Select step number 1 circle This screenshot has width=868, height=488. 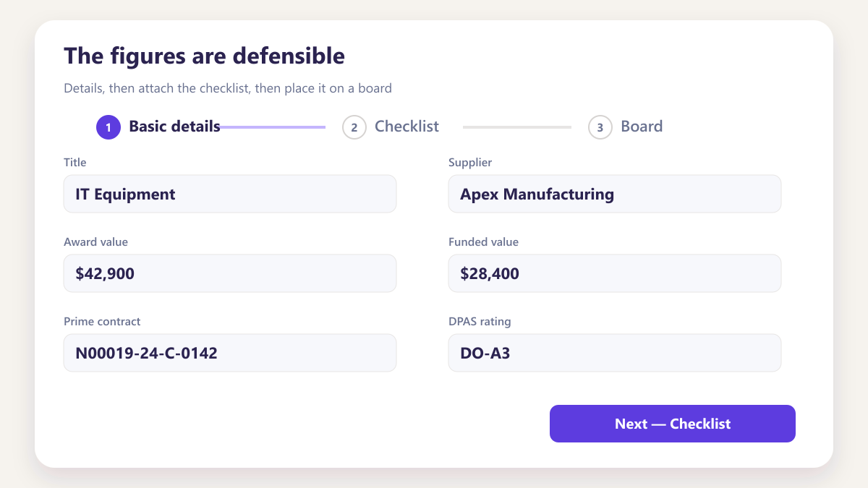(x=109, y=127)
